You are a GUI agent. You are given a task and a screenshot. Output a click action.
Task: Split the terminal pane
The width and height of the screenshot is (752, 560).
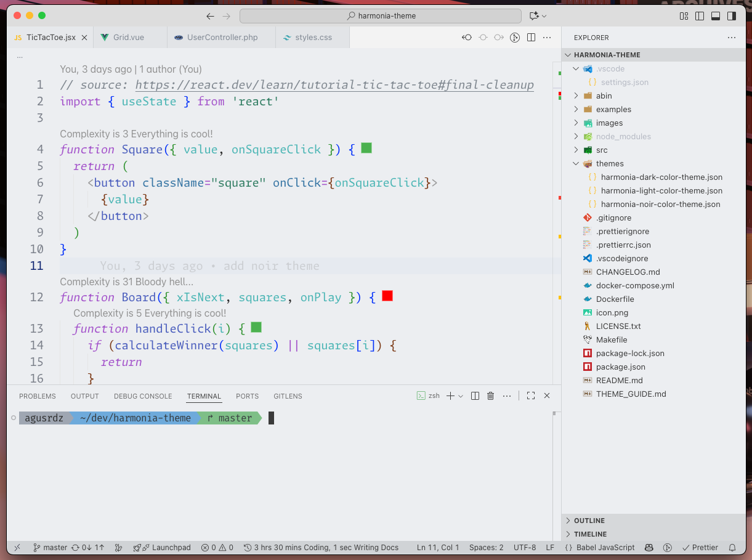[x=475, y=396]
